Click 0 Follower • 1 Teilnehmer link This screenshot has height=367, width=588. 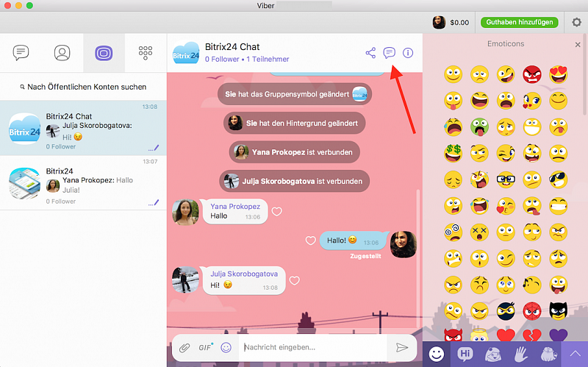[x=247, y=60]
